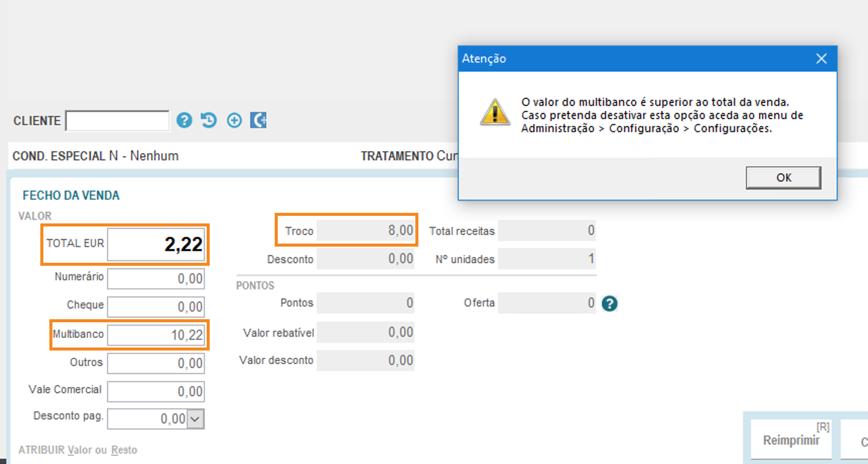
Task: Click the Troco value field
Action: [x=365, y=230]
